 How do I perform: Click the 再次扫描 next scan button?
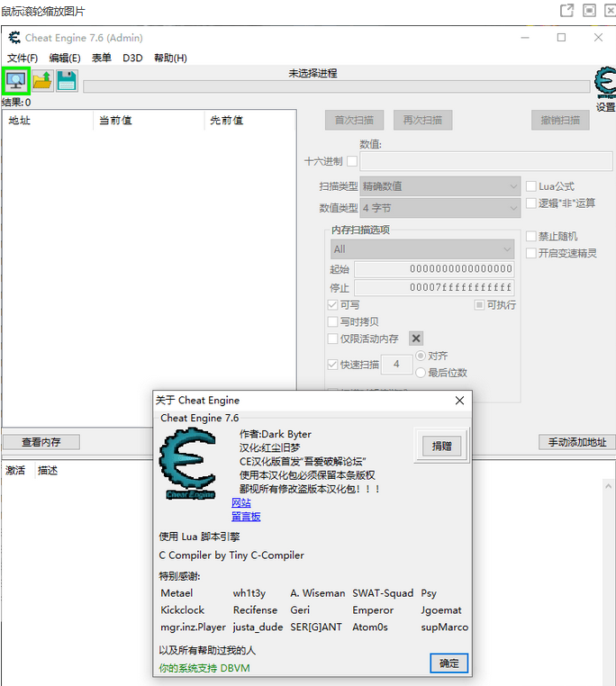pos(422,120)
